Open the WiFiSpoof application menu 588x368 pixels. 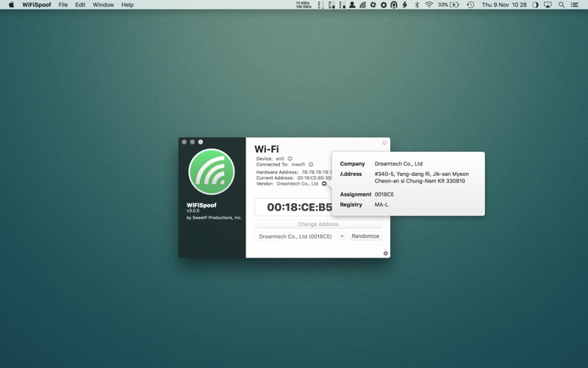pos(36,5)
